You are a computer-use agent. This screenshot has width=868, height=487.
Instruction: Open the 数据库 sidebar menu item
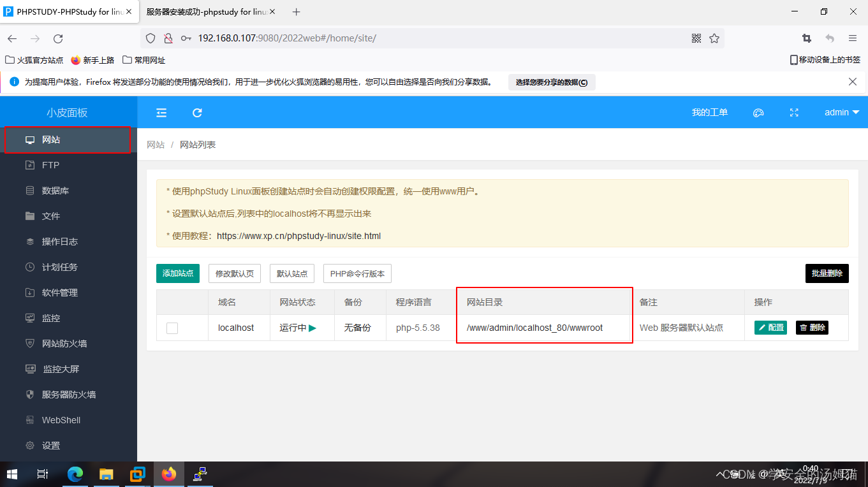tap(68, 191)
